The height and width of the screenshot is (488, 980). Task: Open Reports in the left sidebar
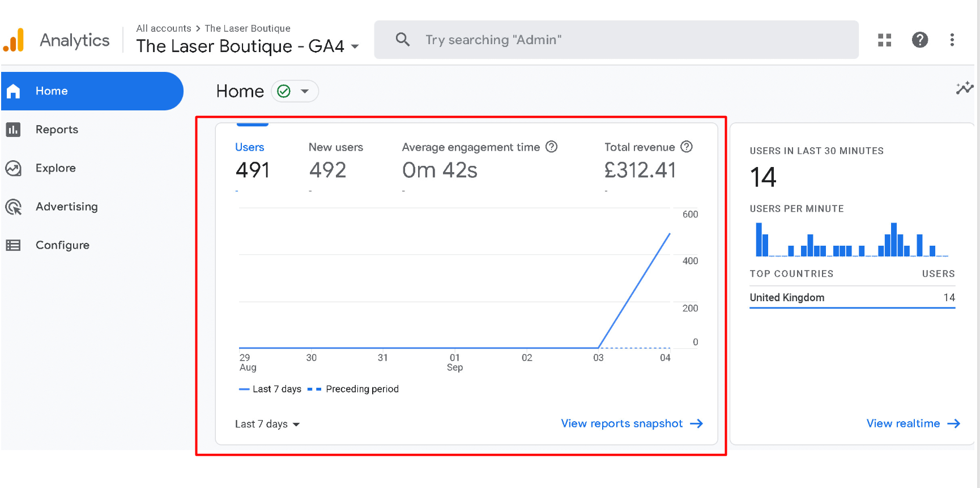(x=57, y=130)
